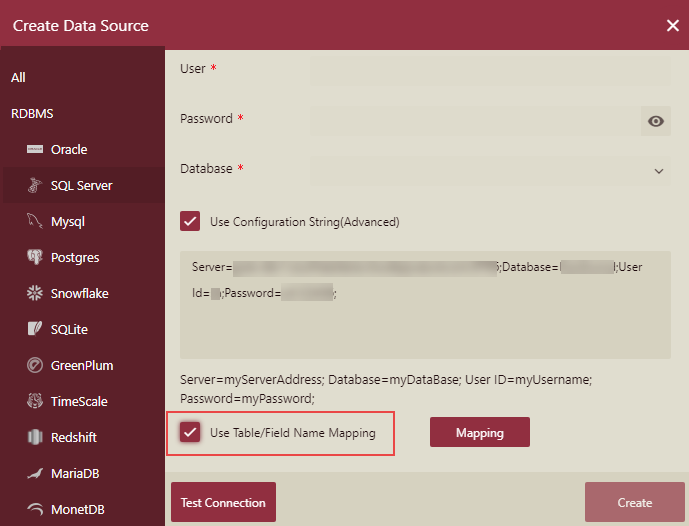This screenshot has width=689, height=526.
Task: Click the Oracle database icon
Action: (35, 149)
